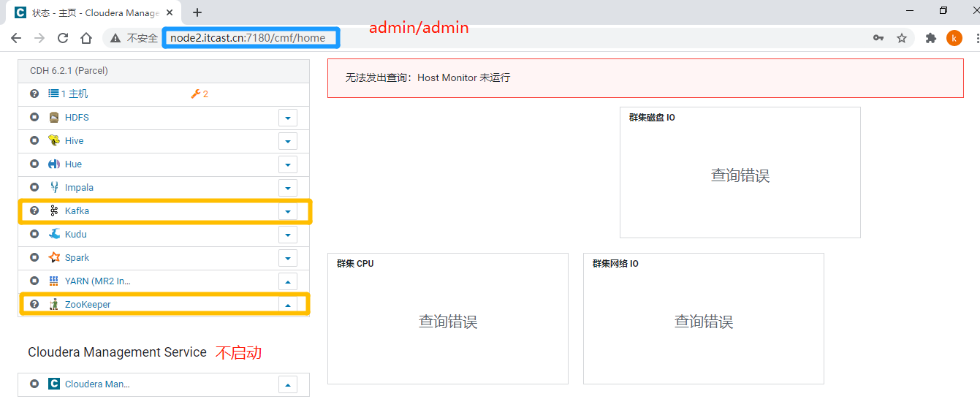Image resolution: width=980 pixels, height=410 pixels.
Task: Open the Kafka actions dropdown
Action: click(288, 211)
